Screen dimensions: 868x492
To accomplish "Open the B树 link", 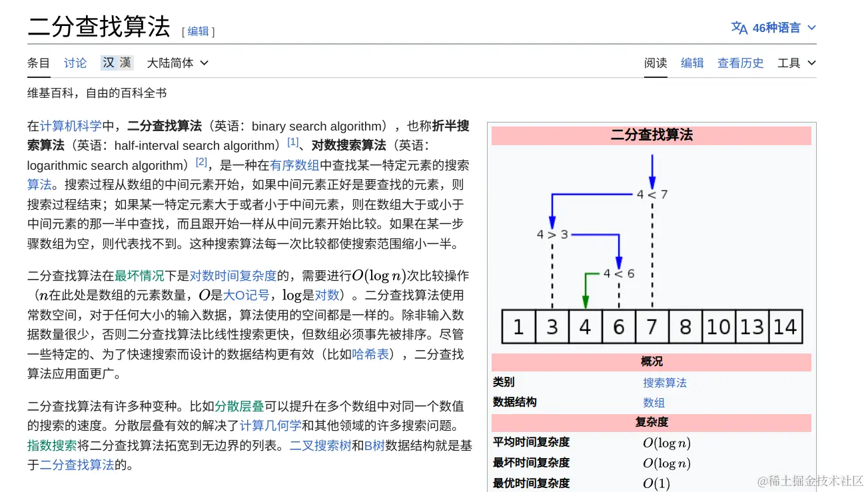I will [374, 445].
